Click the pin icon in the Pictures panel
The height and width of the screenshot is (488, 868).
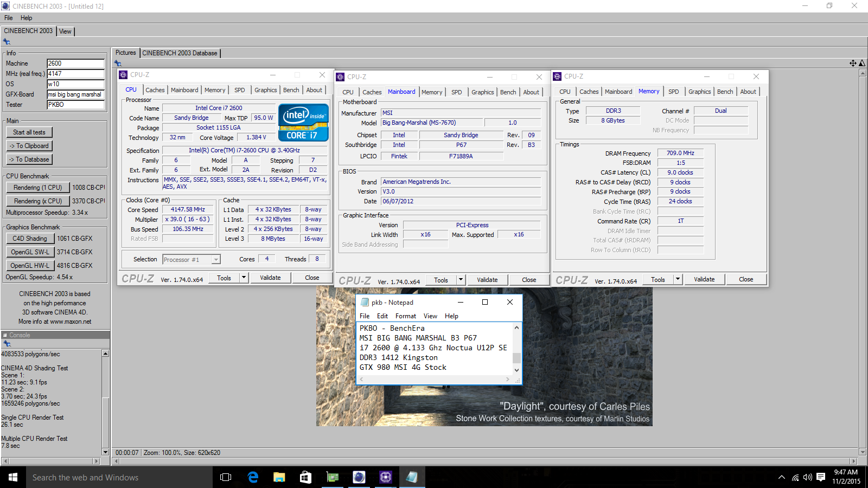pyautogui.click(x=118, y=63)
